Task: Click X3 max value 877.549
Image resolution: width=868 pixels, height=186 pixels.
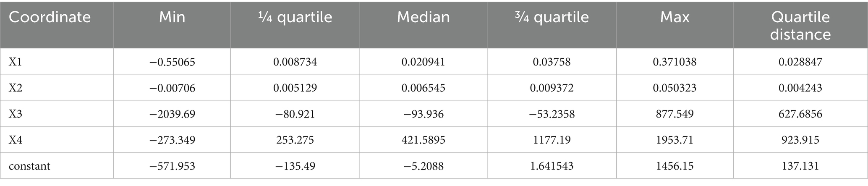Action: pyautogui.click(x=675, y=114)
